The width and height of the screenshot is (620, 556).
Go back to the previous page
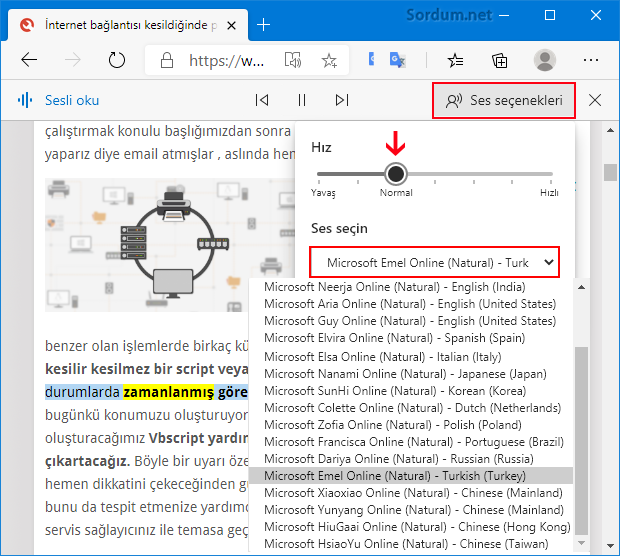(29, 61)
